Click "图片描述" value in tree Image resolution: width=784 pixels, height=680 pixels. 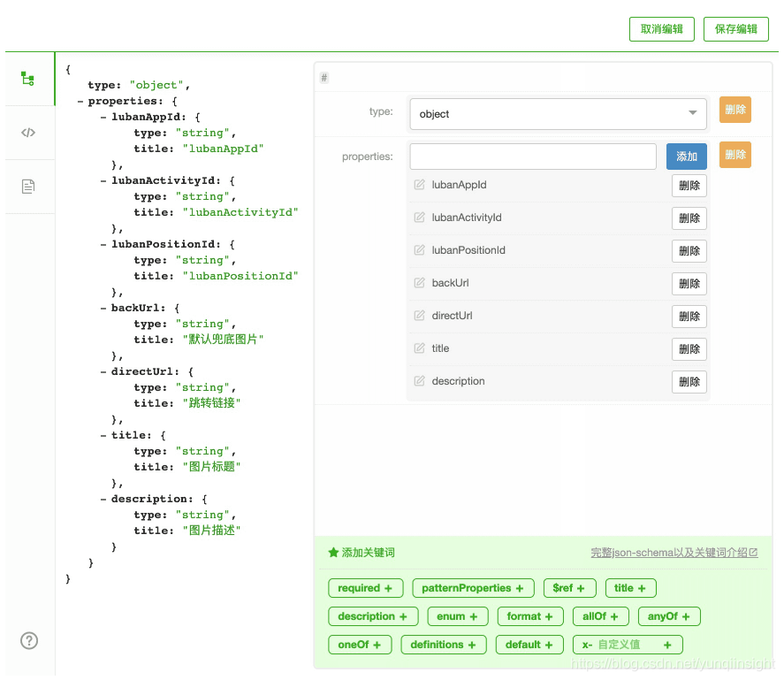[211, 531]
